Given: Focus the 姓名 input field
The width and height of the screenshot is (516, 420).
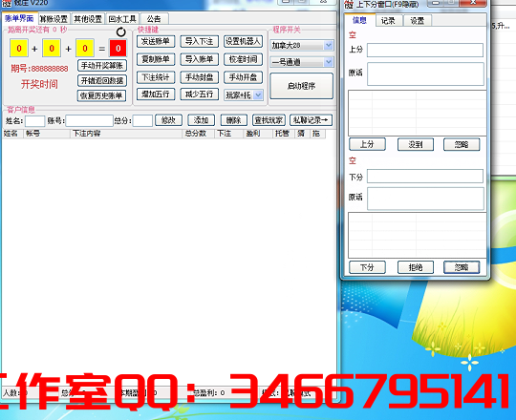Looking at the screenshot, I should tap(35, 121).
